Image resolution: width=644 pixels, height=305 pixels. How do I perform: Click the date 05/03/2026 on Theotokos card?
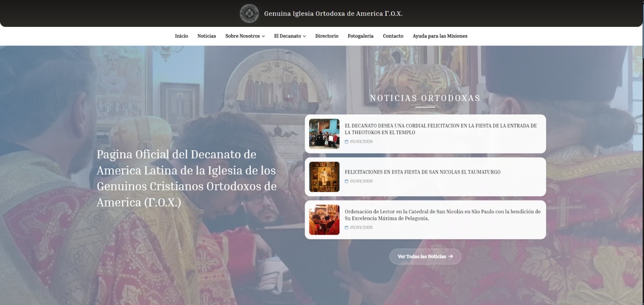click(x=361, y=142)
